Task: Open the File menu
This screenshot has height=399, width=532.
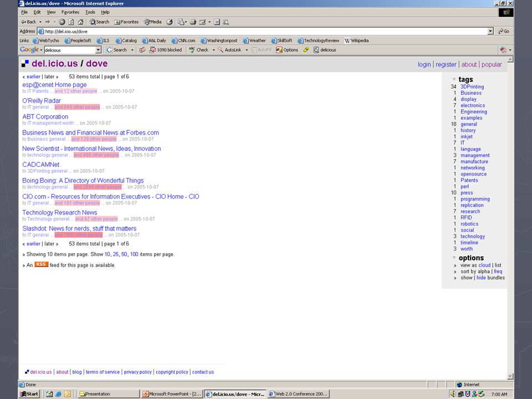Action: click(24, 12)
